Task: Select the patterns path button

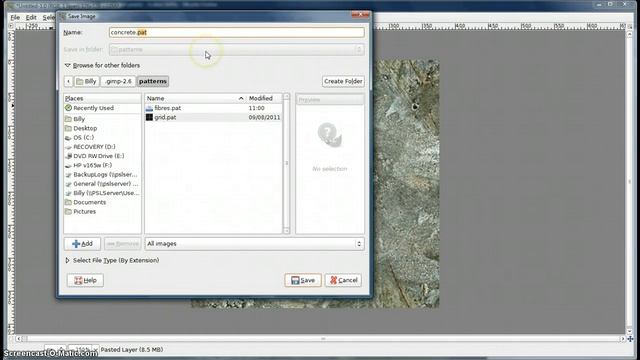Action: click(x=153, y=81)
